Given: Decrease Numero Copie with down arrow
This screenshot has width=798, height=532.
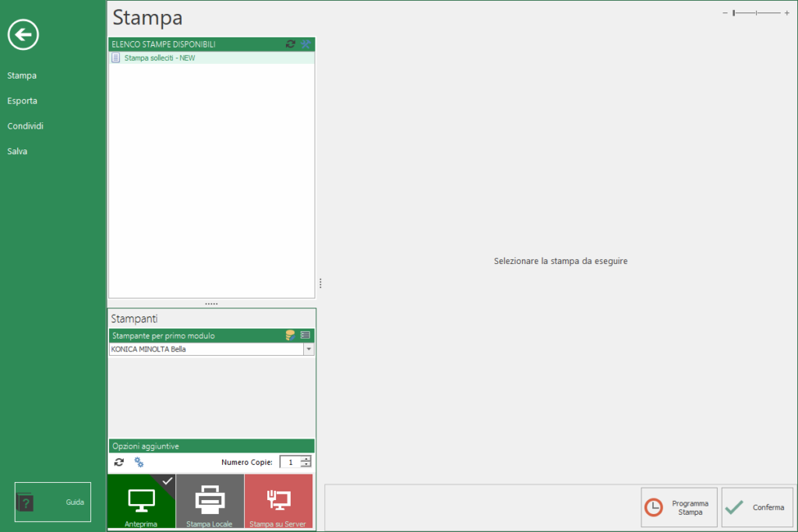Looking at the screenshot, I should point(305,465).
